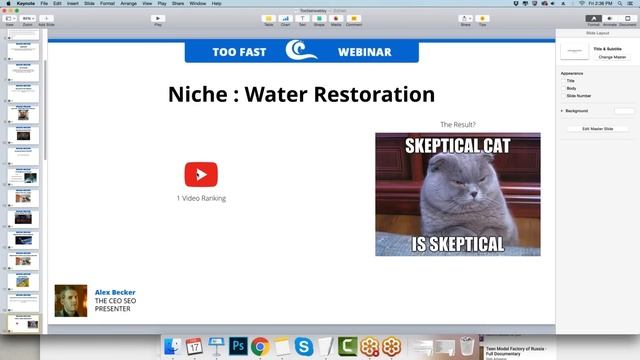Screen dimensions: 640x360
Task: Open Google Chrome from the Dock
Action: (x=260, y=347)
